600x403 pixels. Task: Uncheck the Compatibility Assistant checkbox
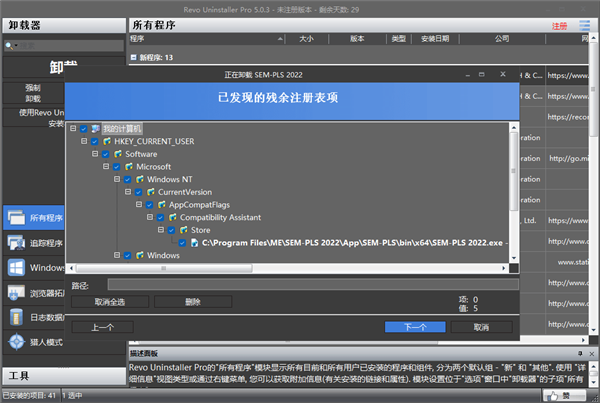[x=160, y=217]
